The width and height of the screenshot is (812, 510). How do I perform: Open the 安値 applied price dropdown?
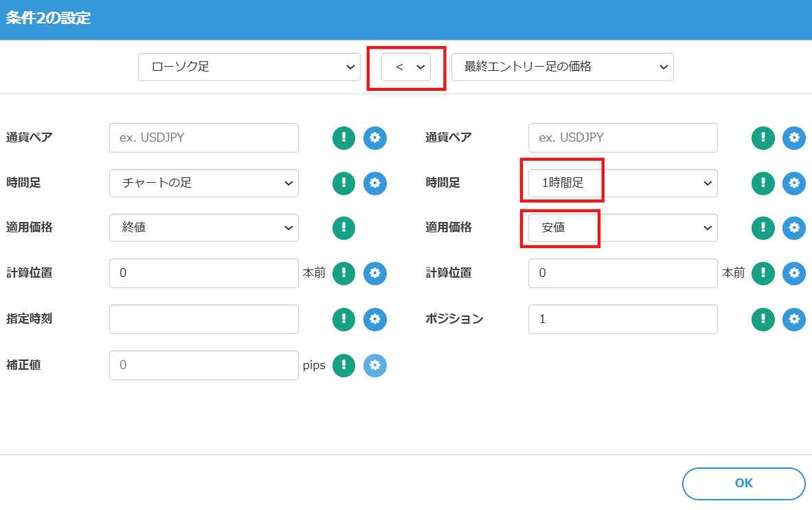(622, 228)
